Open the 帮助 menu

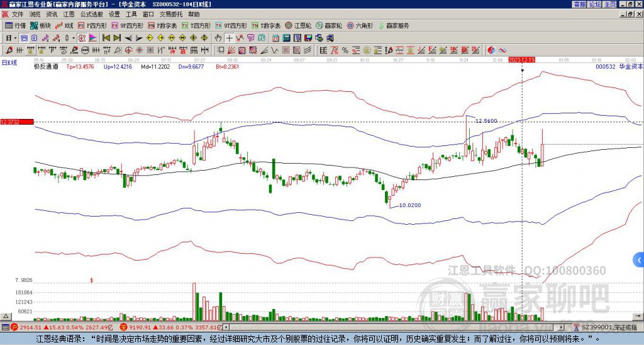pyautogui.click(x=194, y=14)
